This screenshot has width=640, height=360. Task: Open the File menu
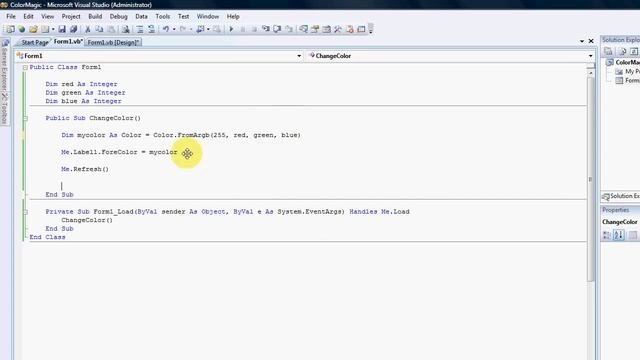[11, 16]
